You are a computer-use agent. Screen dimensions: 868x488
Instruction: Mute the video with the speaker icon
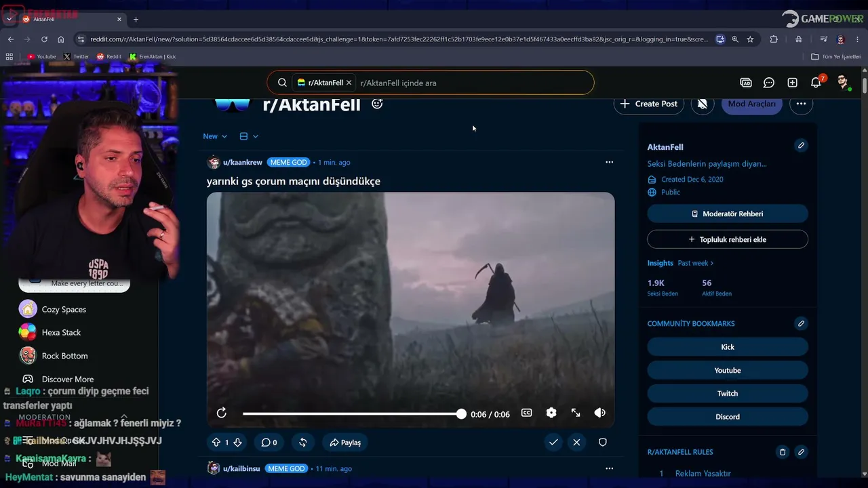(600, 413)
